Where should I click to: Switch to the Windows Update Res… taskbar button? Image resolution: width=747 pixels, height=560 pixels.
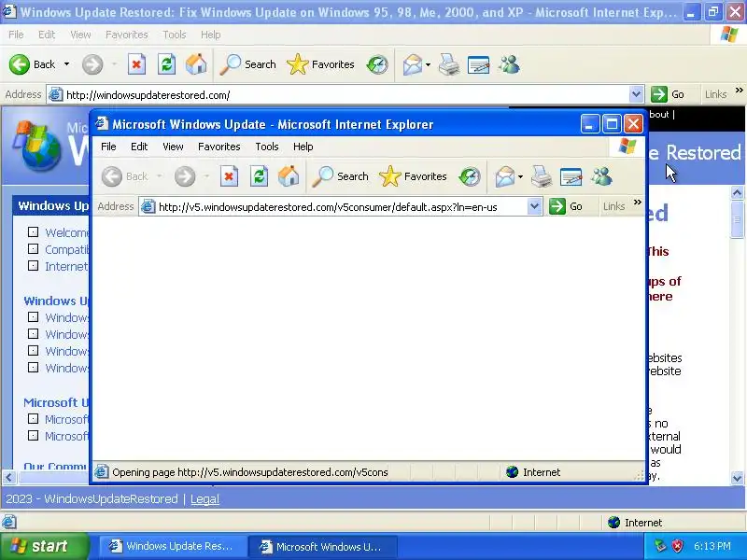pyautogui.click(x=173, y=546)
